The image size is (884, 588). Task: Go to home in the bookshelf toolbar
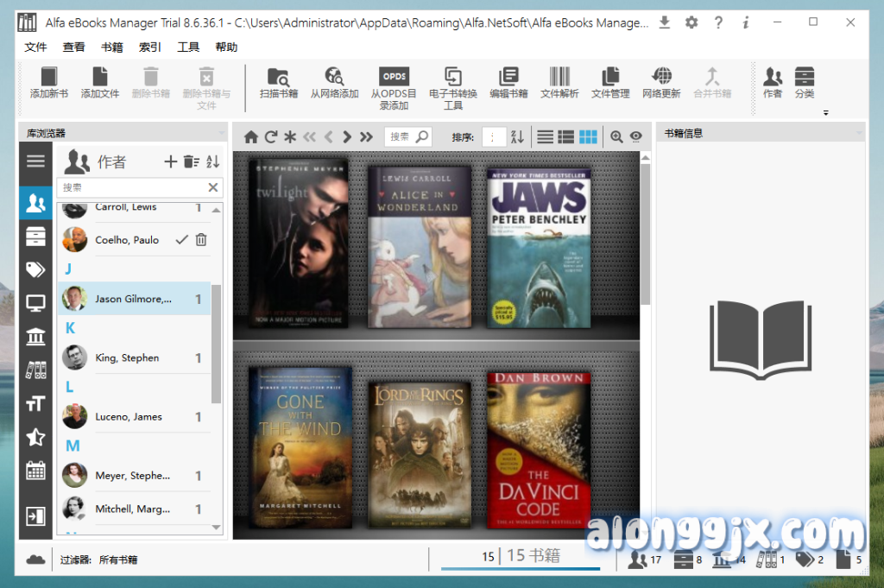point(251,136)
